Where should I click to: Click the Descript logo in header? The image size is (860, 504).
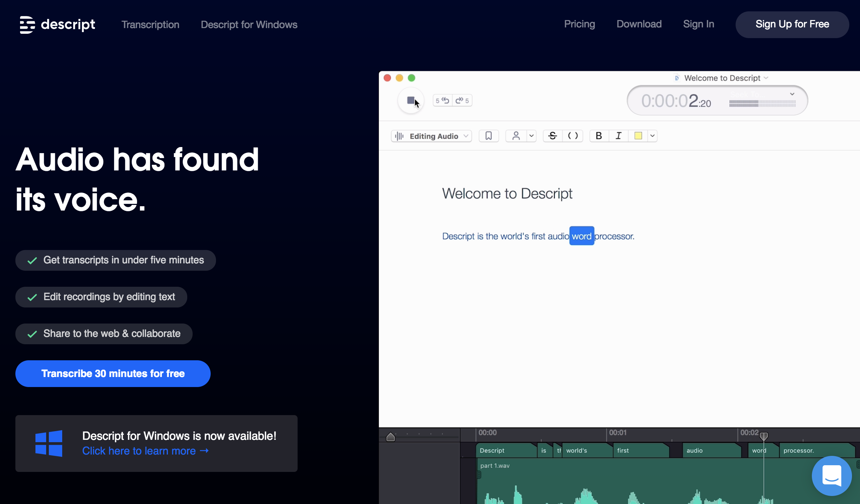click(57, 24)
